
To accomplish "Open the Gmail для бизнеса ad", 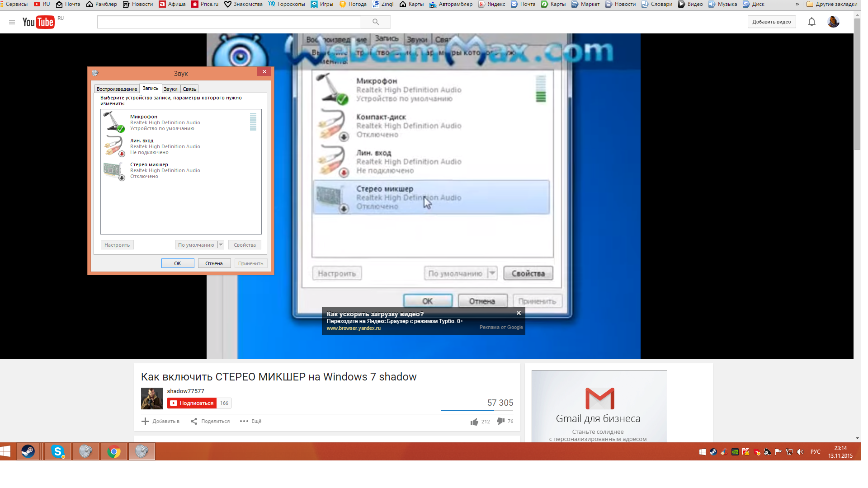I will 599,407.
